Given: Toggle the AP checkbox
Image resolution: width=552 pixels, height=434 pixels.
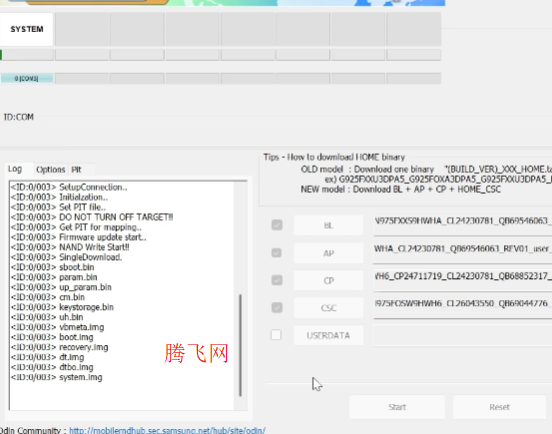Looking at the screenshot, I should coord(276,253).
